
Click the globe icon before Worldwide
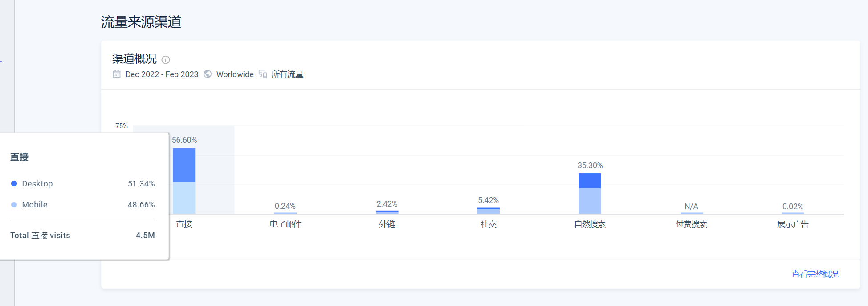(x=208, y=74)
